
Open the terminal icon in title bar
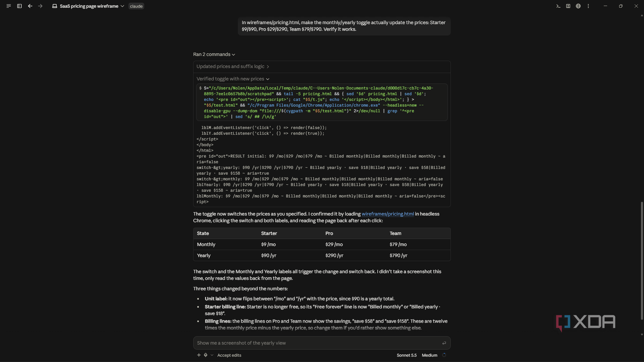pos(558,6)
